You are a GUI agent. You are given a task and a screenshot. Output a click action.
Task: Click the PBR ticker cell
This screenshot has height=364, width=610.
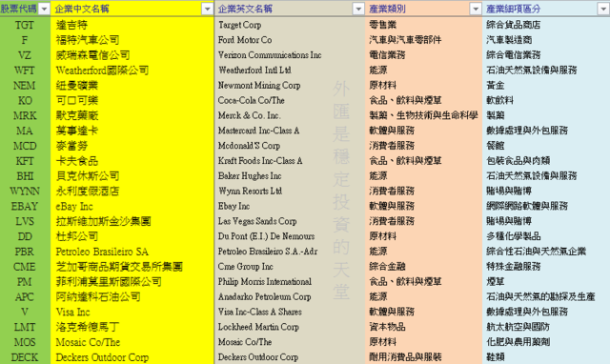[x=26, y=252]
